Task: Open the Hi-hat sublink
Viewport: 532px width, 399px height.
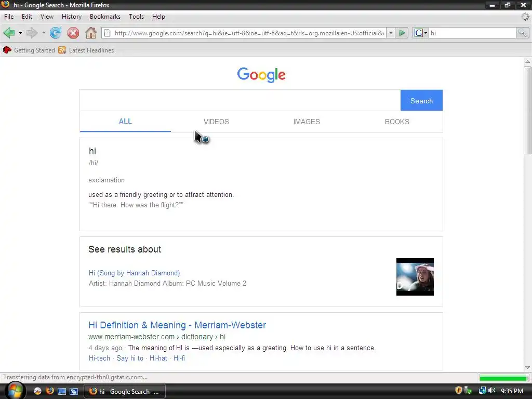Action: click(158, 358)
